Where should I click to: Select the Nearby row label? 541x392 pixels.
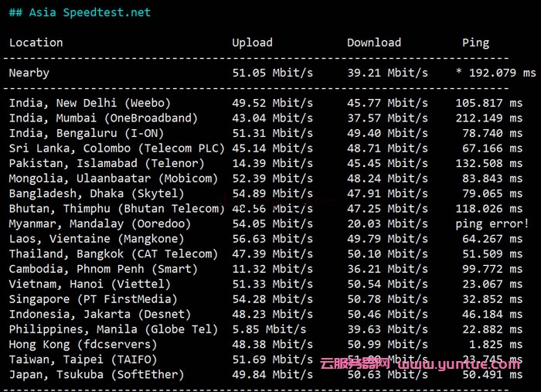pos(29,73)
